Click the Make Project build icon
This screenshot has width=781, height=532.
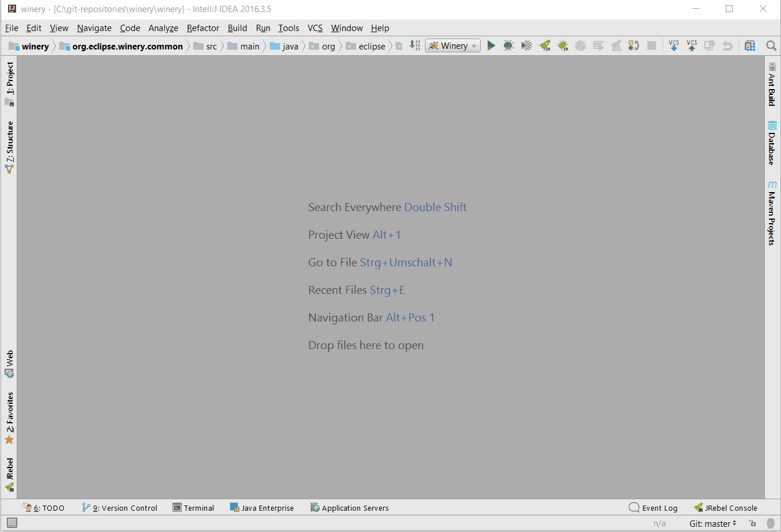415,45
